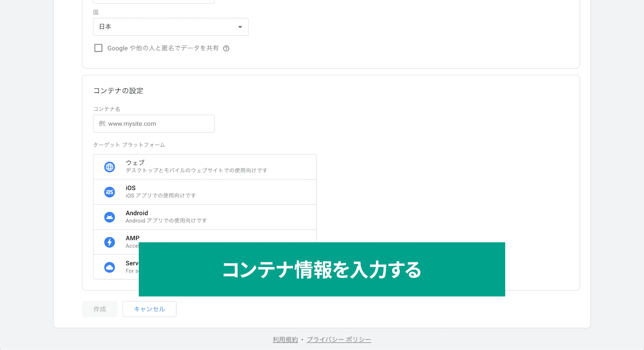Open the country dropdown showing 日本
The image size is (644, 350).
[x=171, y=27]
